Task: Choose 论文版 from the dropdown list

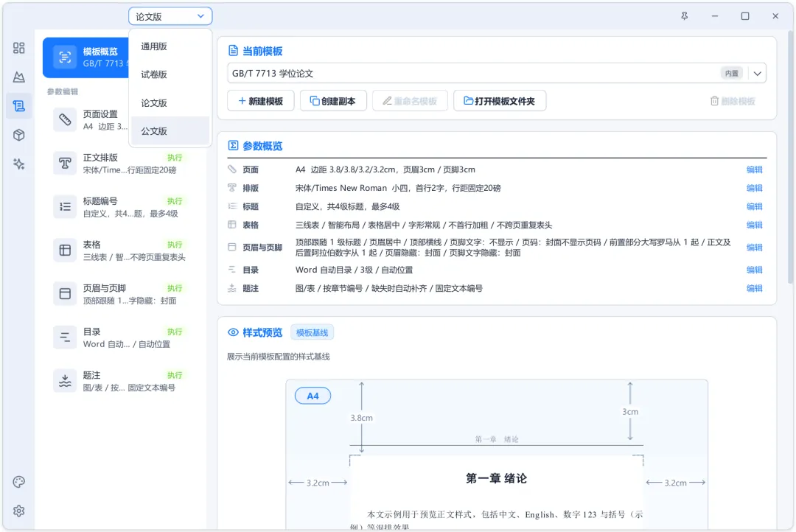Action: [170, 102]
